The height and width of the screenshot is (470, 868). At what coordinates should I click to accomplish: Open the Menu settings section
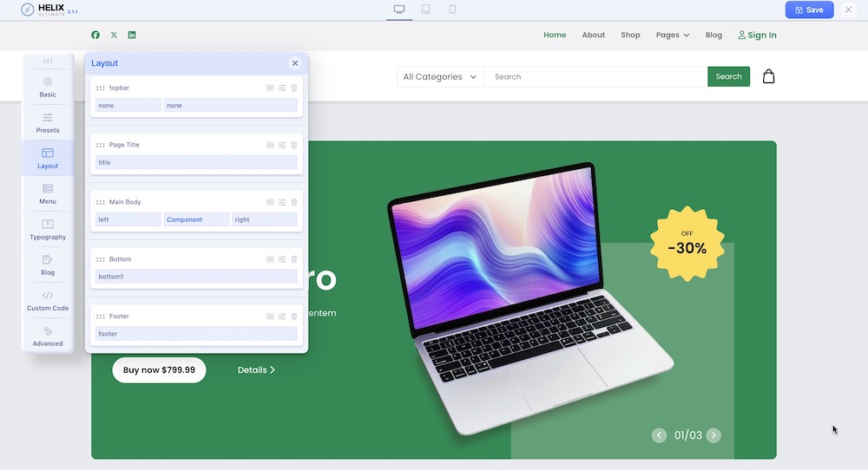[x=48, y=194]
